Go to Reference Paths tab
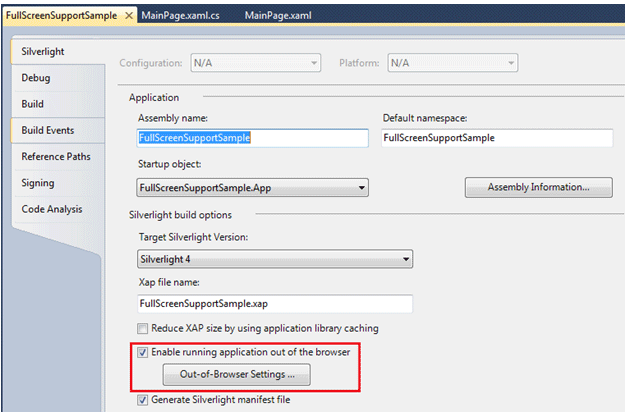 [55, 157]
